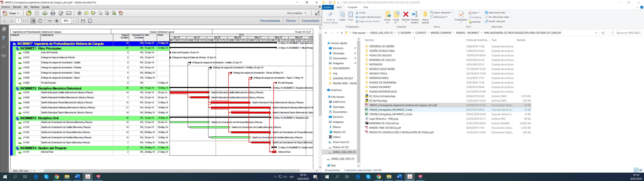Select the Hand pan tool
The height and width of the screenshot is (181, 644).
click(x=40, y=21)
